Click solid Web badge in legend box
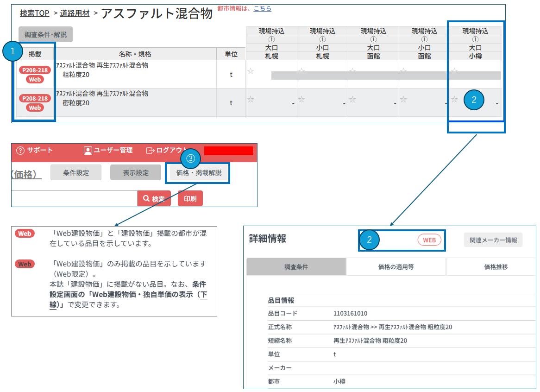 pyautogui.click(x=25, y=234)
